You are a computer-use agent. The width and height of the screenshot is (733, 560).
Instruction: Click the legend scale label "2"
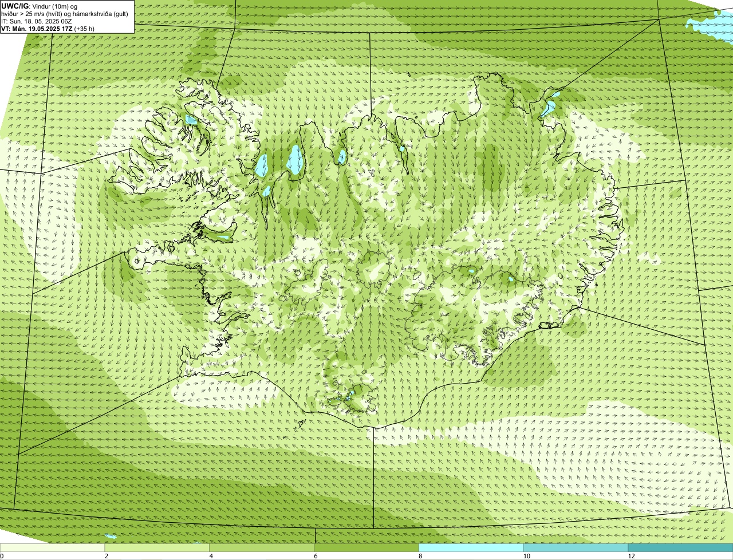(x=107, y=556)
